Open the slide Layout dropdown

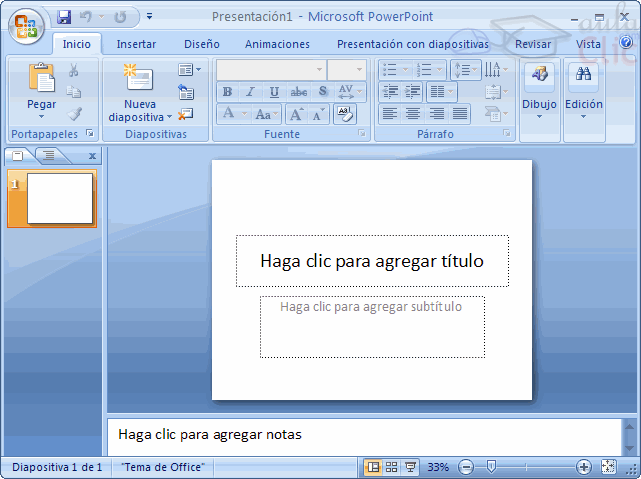click(x=189, y=70)
